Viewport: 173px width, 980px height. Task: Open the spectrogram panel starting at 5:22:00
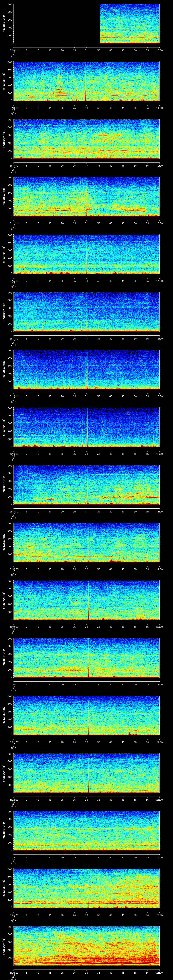(x=87, y=773)
